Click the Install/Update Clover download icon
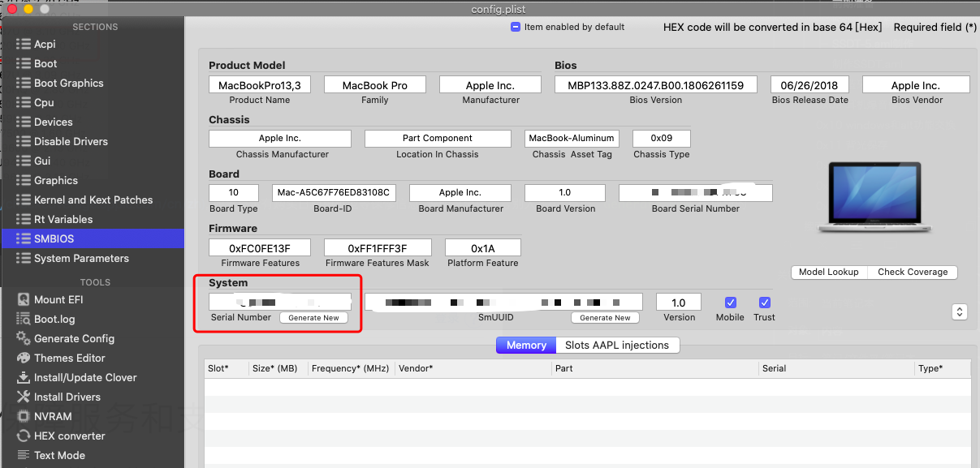Viewport: 980px width, 468px height. [x=23, y=377]
